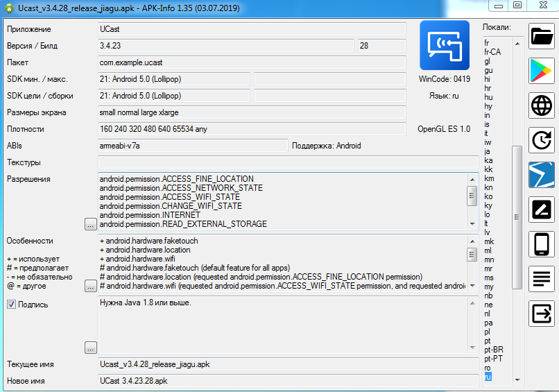Select ACCESS_NETWORK_STATE permission line
Viewport: 559px width, 392px height.
181,188
